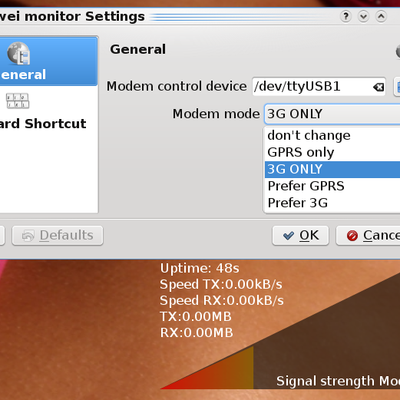Click the OK button

point(301,236)
